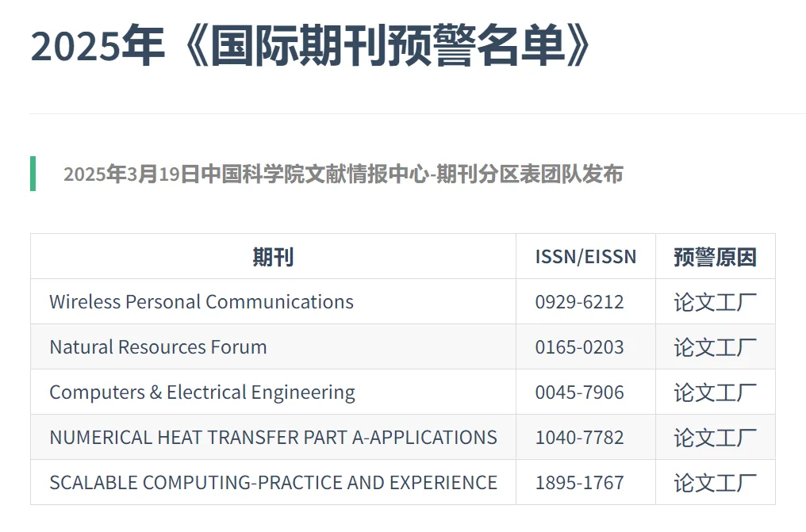Screen dimensions: 806x532
Task: Select the Wireless Personal Communications journal name
Action: (201, 302)
